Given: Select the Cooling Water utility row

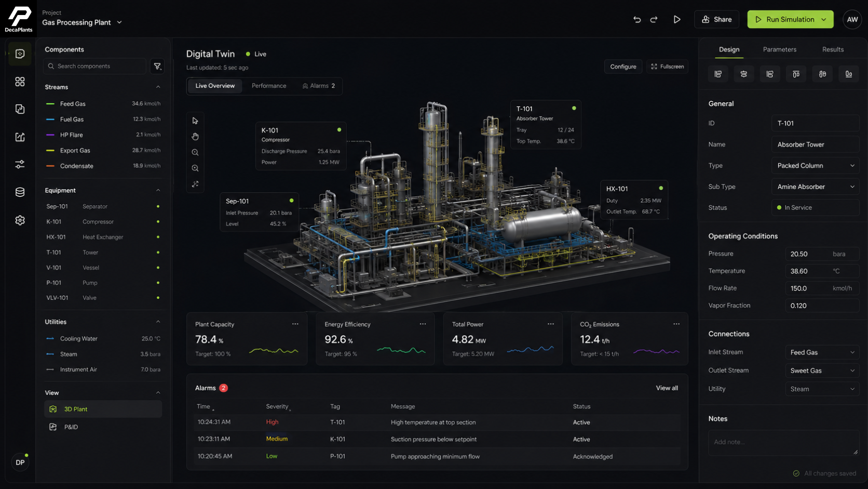Looking at the screenshot, I should pos(103,339).
